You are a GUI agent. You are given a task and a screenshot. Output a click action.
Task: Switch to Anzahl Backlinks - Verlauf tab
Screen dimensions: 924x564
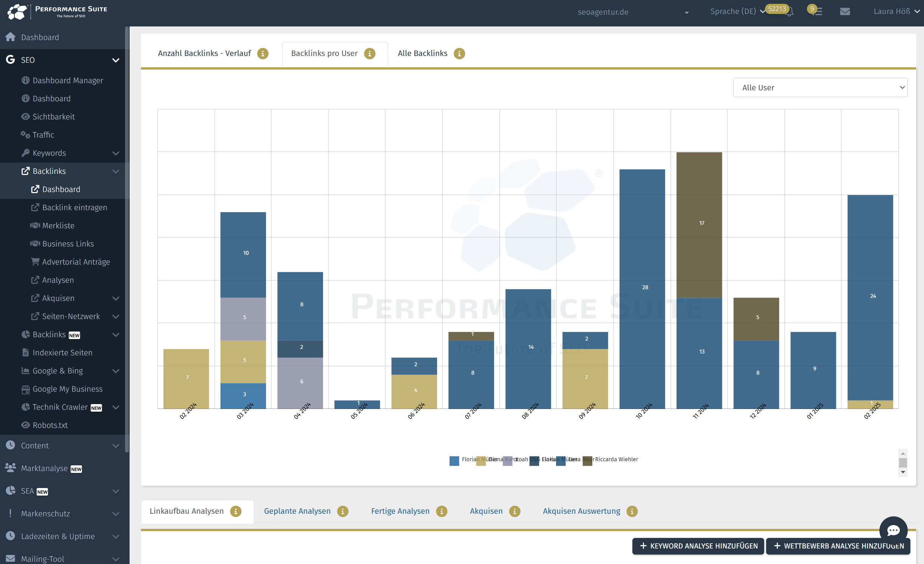[x=204, y=54]
